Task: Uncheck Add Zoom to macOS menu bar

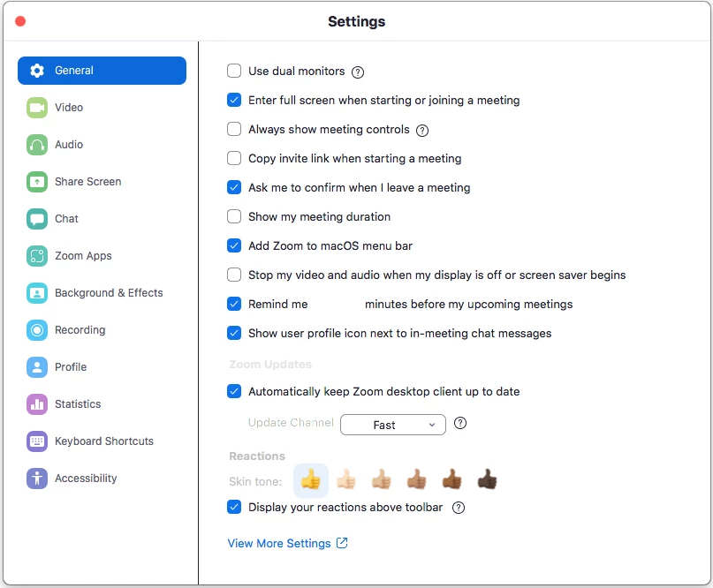Action: [x=234, y=245]
